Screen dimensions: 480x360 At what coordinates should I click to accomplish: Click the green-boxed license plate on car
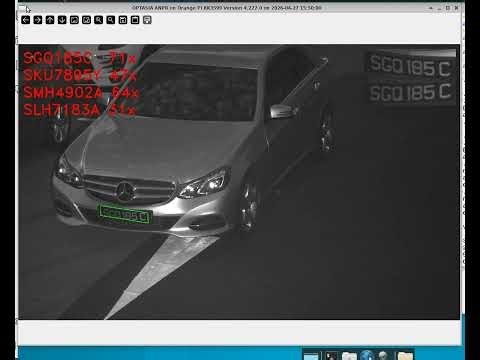tap(125, 214)
